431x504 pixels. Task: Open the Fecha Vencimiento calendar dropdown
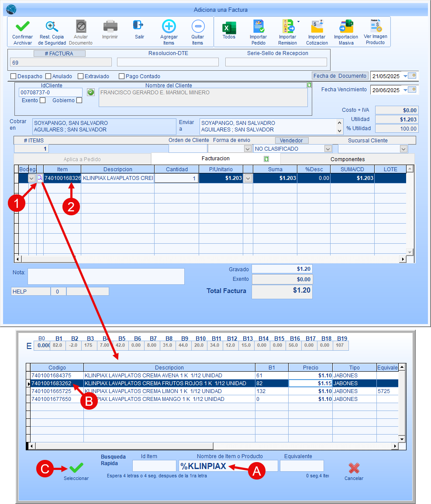tap(410, 90)
